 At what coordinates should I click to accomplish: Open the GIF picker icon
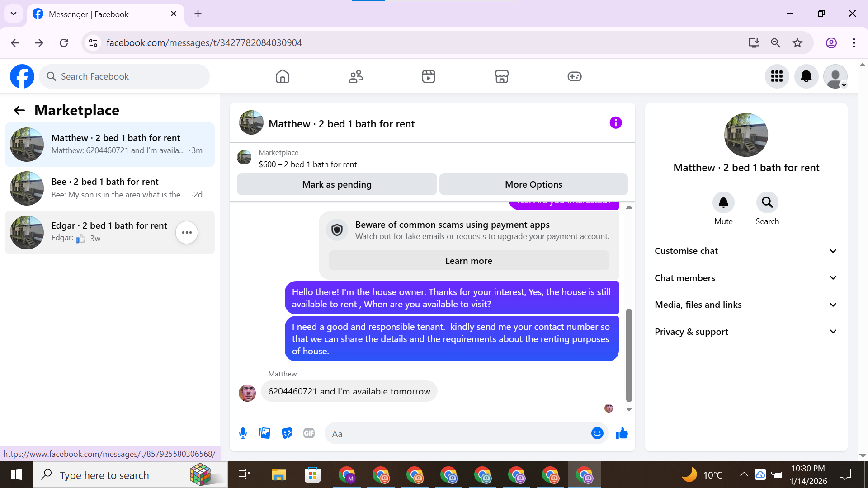[309, 433]
